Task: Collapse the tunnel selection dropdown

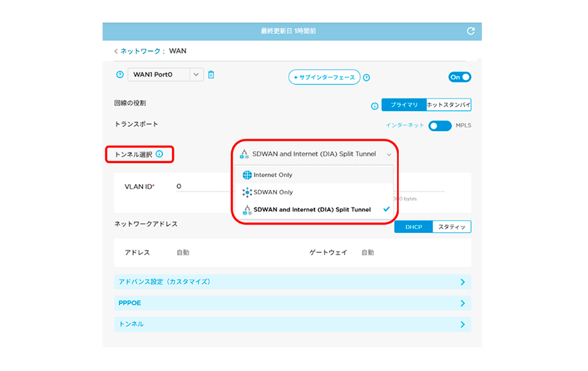Action: (389, 154)
